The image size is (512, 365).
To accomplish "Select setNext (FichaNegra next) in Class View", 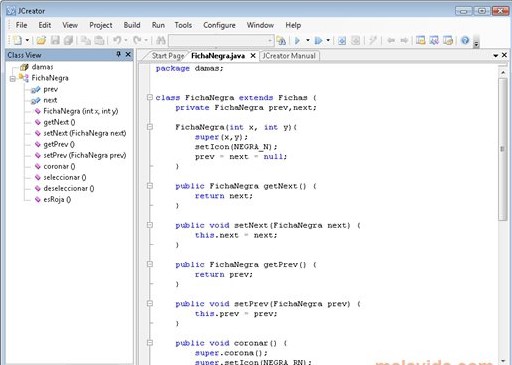I will pos(85,133).
